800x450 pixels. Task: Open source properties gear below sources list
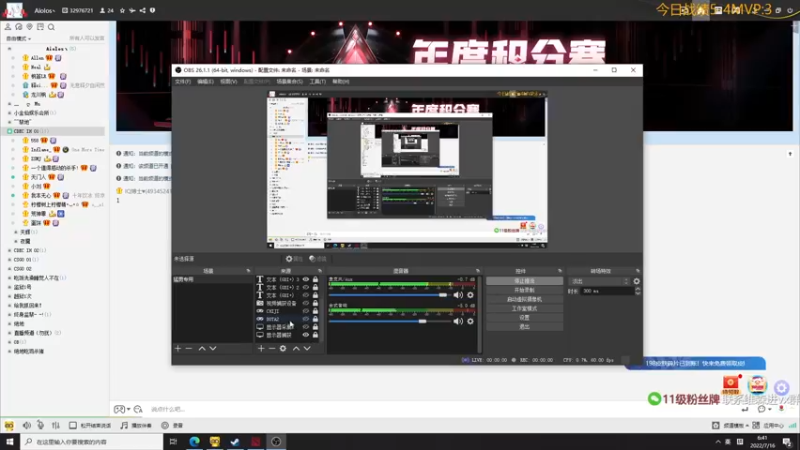[283, 348]
